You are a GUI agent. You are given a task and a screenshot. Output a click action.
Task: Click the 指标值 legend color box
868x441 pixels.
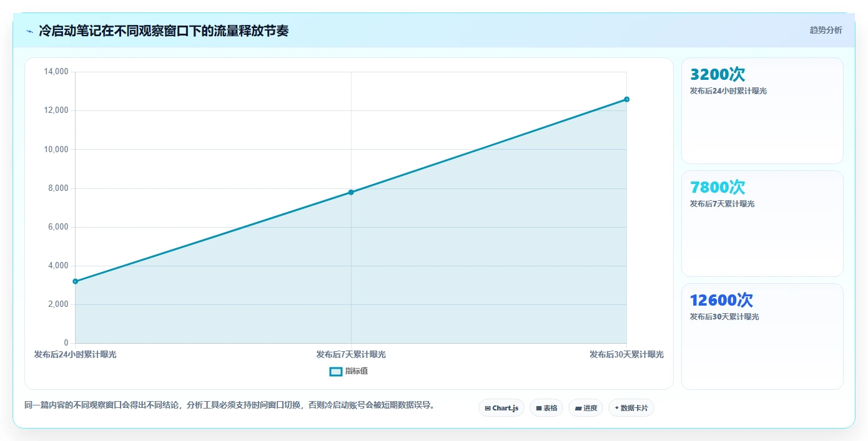click(335, 371)
